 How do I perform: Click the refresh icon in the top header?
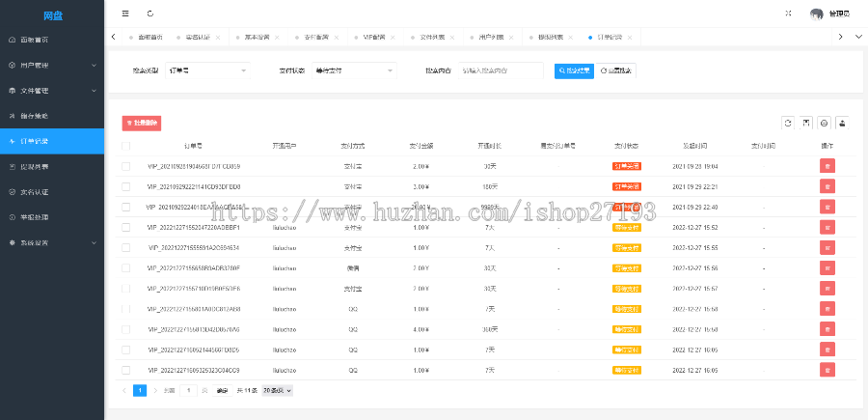click(150, 14)
